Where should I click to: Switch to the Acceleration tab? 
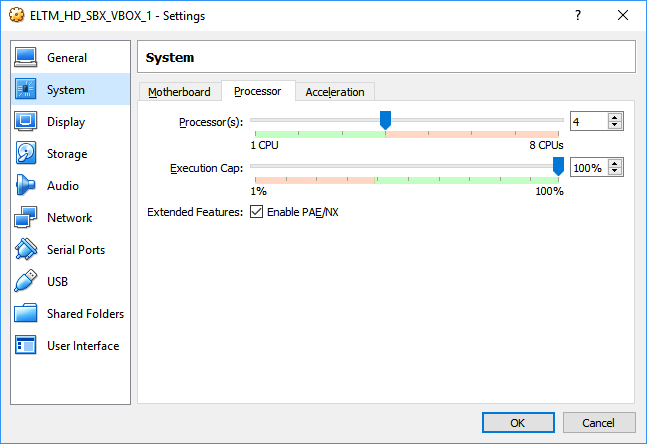pos(335,92)
